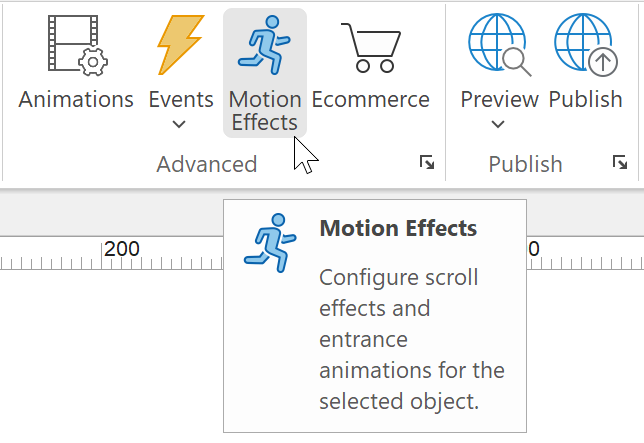Expand the Preview dropdown chevron
644x443 pixels.
click(498, 124)
